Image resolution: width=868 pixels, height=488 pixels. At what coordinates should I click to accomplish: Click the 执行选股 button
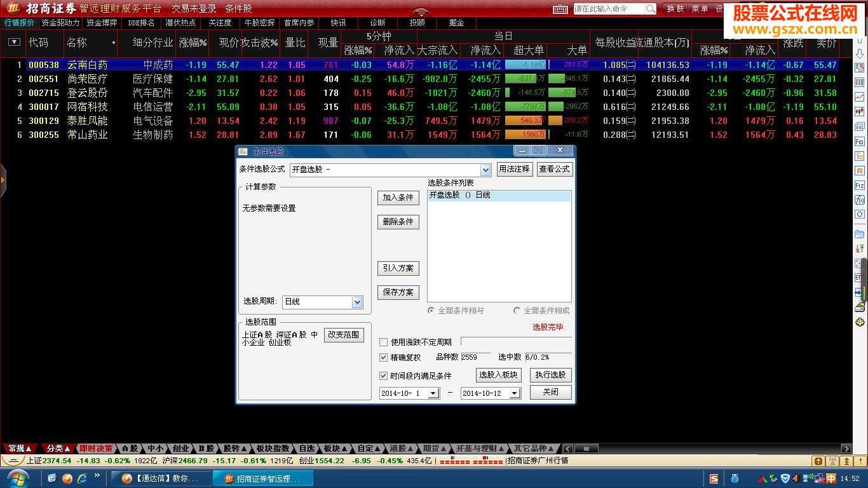coord(550,375)
